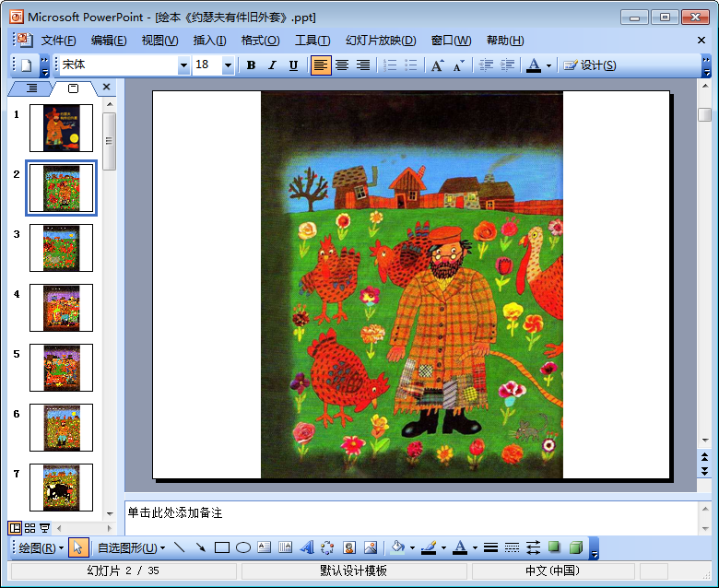Screen dimensions: 719x588
Task: Open the 文件(F) menu
Action: (x=58, y=41)
